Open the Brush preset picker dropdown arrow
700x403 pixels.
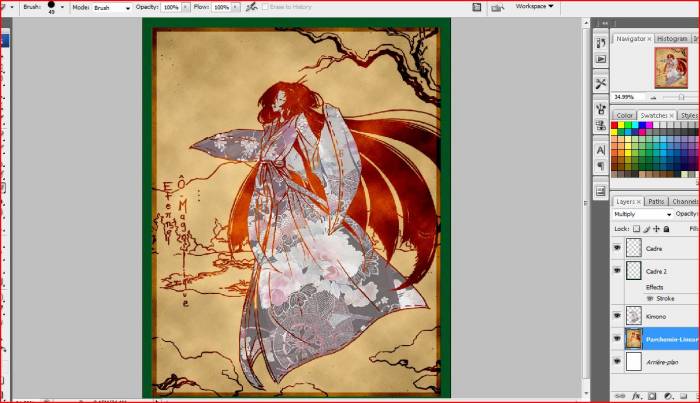pyautogui.click(x=62, y=7)
